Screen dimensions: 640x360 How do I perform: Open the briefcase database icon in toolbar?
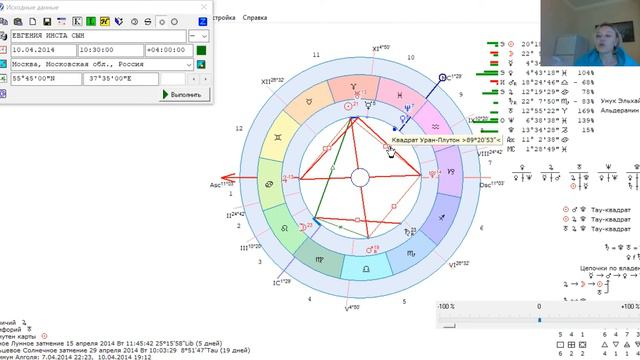[18, 22]
